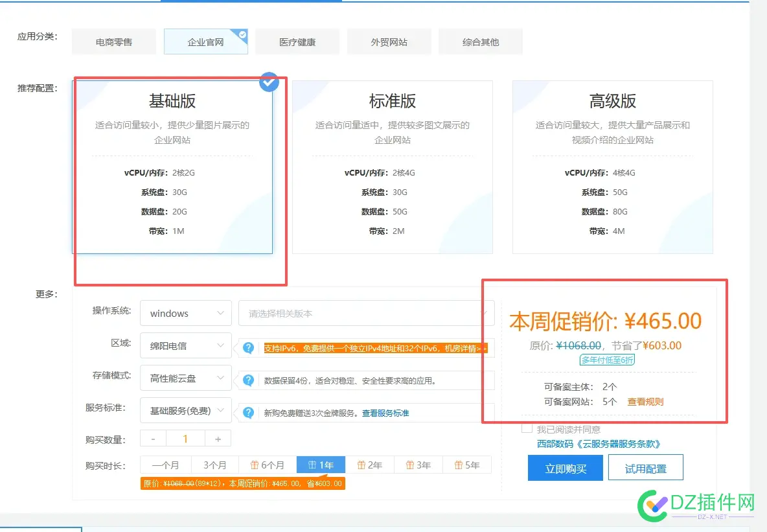This screenshot has width=767, height=532.
Task: Click the help icon next to 存储模式
Action: 248,380
